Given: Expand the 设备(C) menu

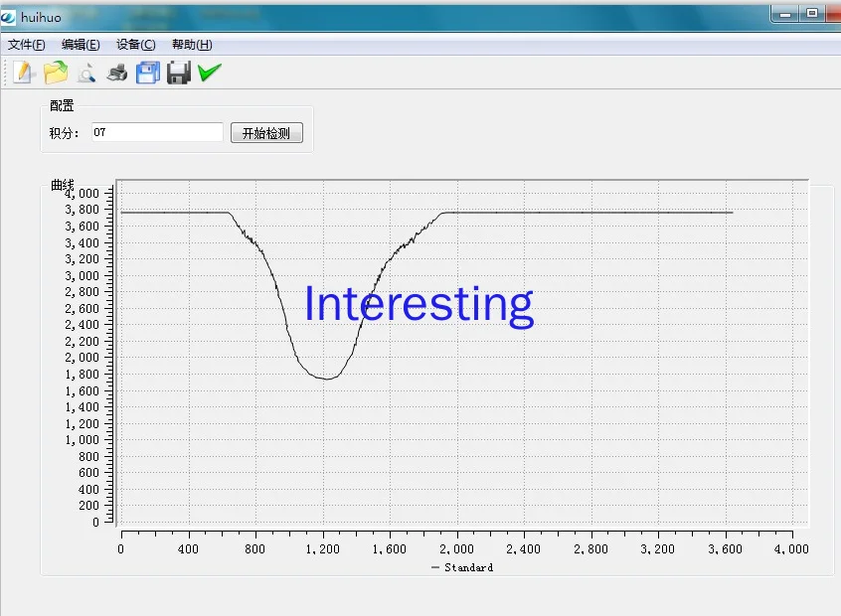Looking at the screenshot, I should 136,45.
